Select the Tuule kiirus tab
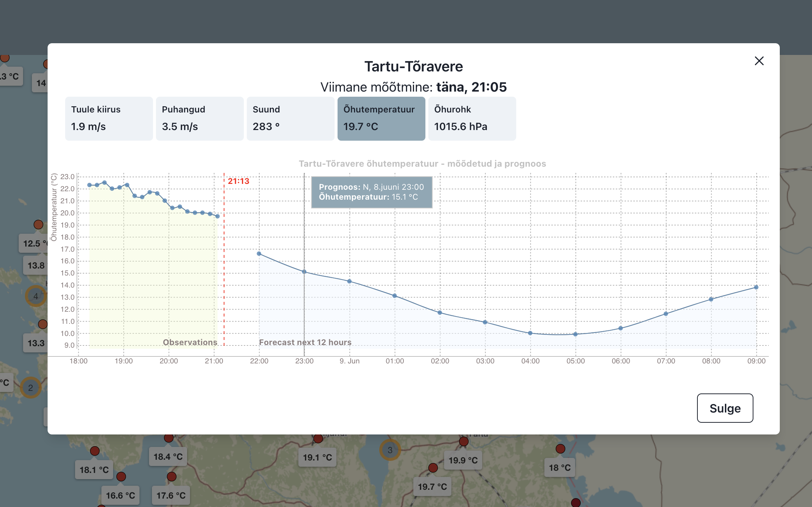812x507 pixels. 109,118
